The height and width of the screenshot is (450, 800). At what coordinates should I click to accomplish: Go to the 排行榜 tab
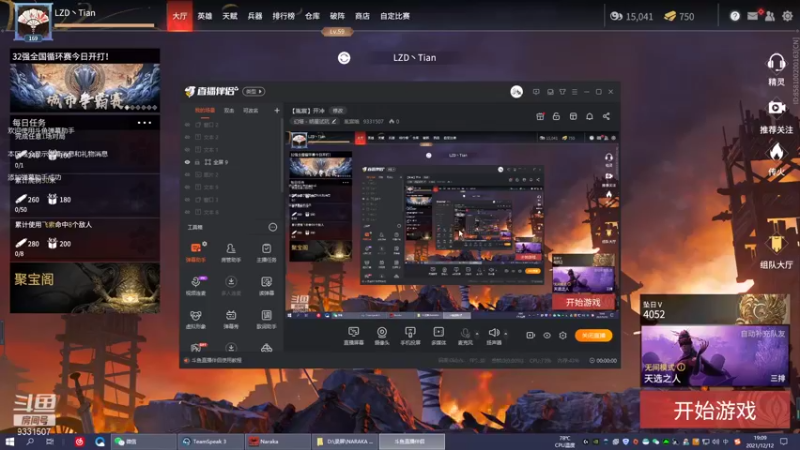pyautogui.click(x=283, y=16)
